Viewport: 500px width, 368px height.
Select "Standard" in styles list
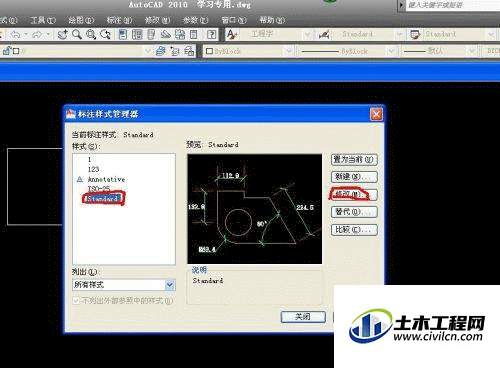(x=102, y=199)
